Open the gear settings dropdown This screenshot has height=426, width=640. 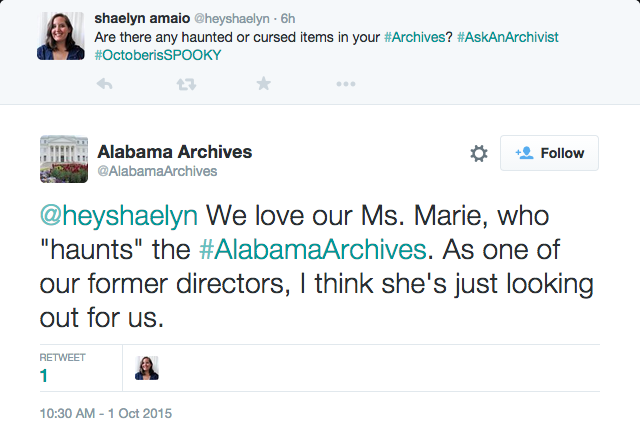coord(479,153)
